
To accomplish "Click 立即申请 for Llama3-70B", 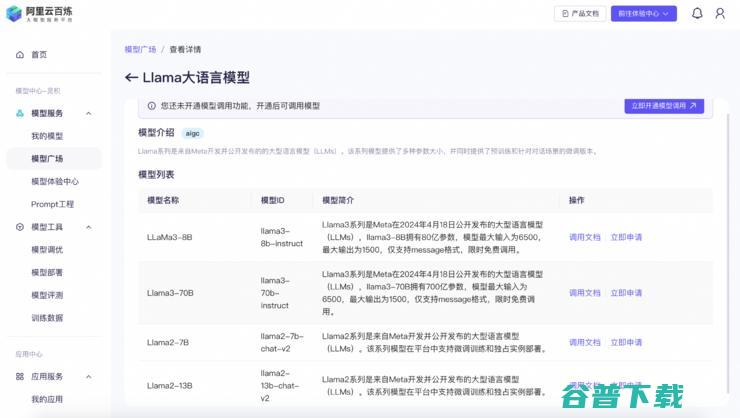I will pos(626,293).
